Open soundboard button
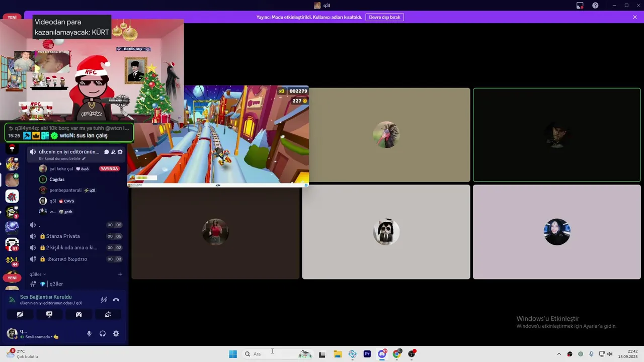This screenshot has width=644, height=362. tap(108, 314)
